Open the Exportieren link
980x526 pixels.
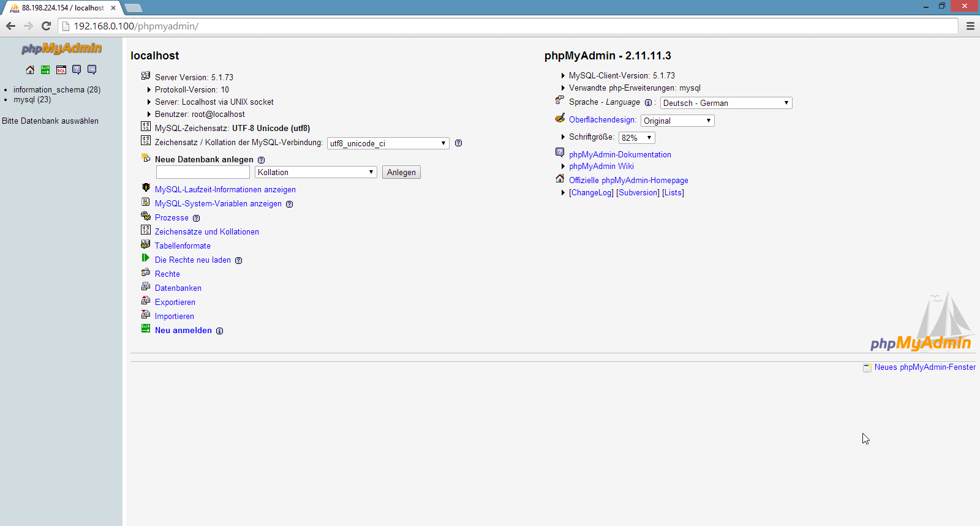[175, 302]
